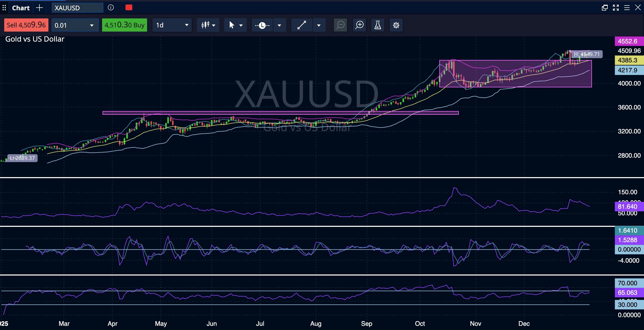Add a new chart with plus icon
This screenshot has width=644, height=330.
click(39, 8)
